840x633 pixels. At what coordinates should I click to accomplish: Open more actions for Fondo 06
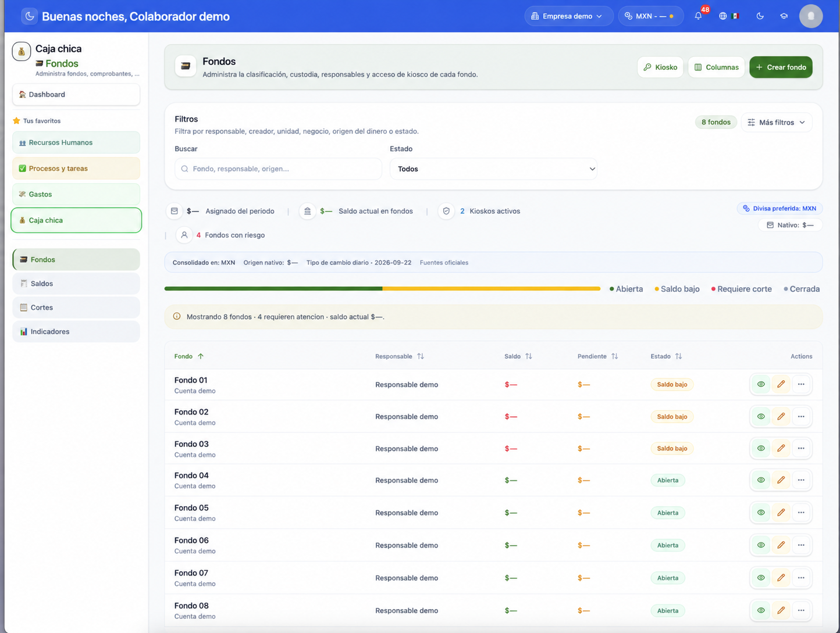pyautogui.click(x=801, y=545)
